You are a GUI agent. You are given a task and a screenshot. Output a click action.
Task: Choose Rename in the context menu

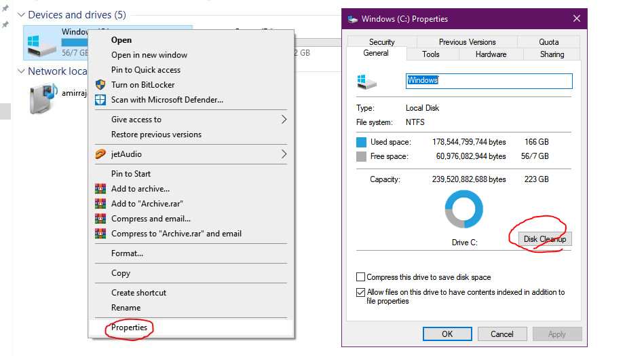pos(126,308)
